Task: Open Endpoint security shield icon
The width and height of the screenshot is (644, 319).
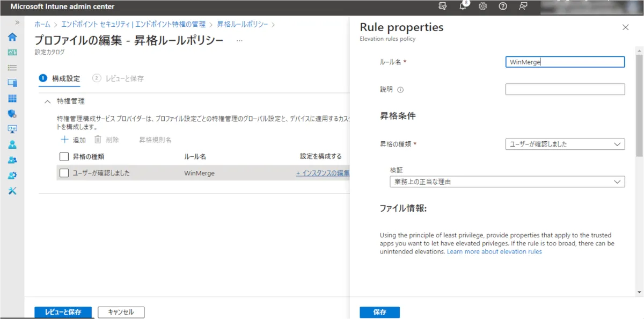Action: click(12, 114)
